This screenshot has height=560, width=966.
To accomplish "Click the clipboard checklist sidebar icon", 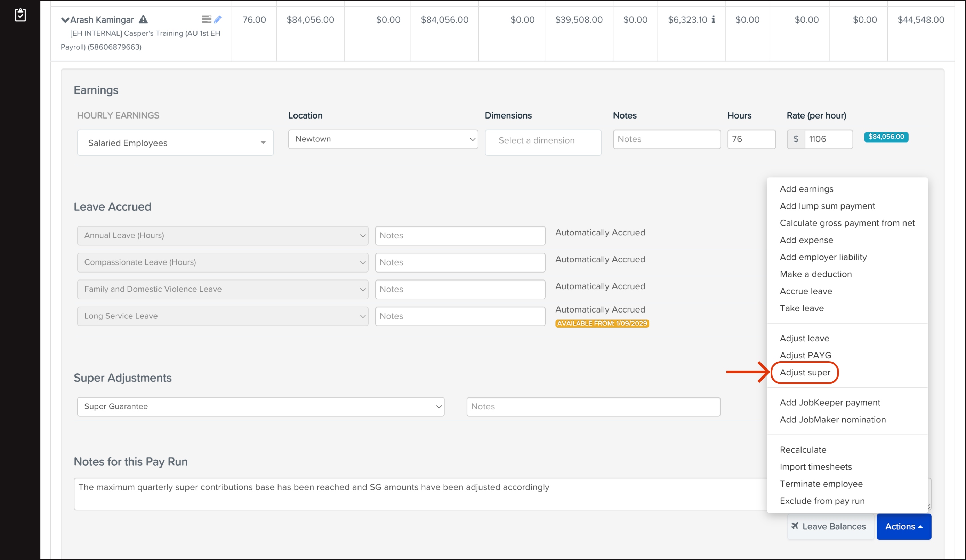I will [20, 15].
